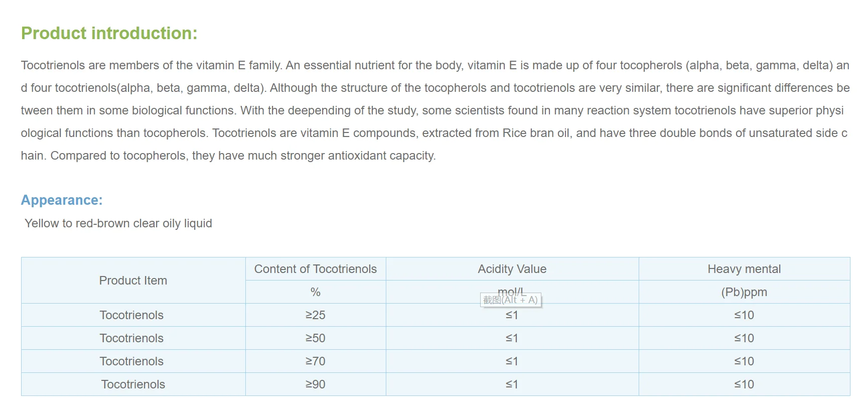Click the "Product introduction:" heading
The width and height of the screenshot is (868, 412).
[x=109, y=33]
